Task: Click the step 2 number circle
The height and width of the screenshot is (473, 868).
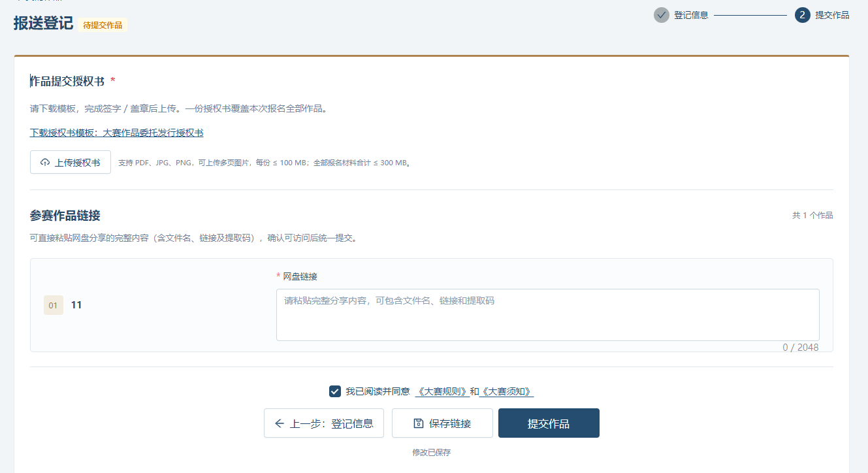Action: pyautogui.click(x=803, y=15)
